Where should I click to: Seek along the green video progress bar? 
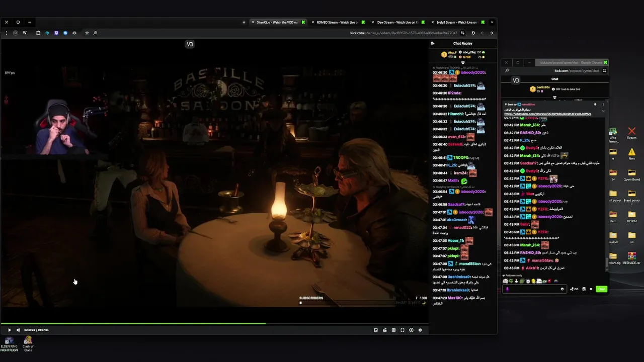click(x=214, y=323)
